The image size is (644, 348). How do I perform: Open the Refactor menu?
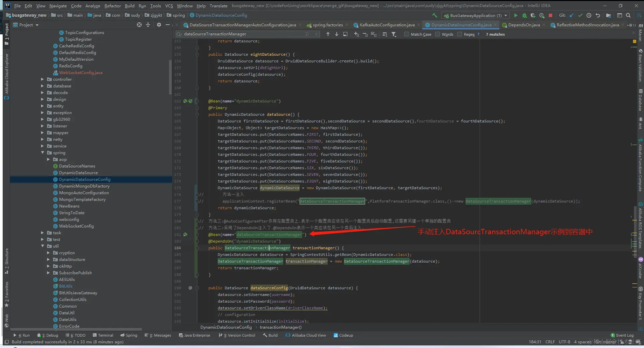[x=112, y=6]
